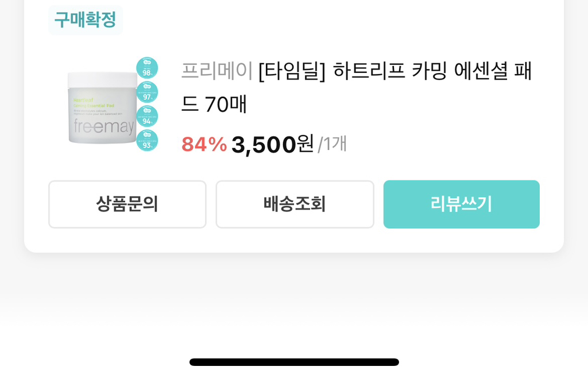
Task: Tap the 97% teal badge on product image
Action: (147, 92)
